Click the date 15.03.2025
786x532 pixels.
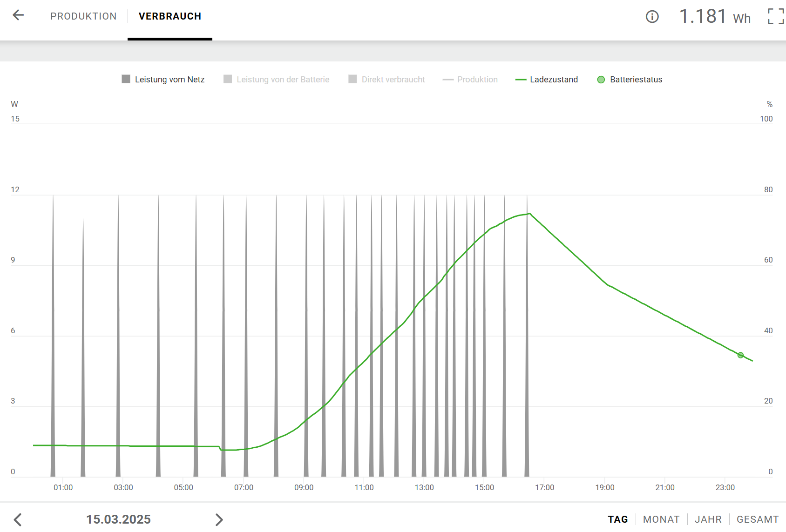pyautogui.click(x=118, y=519)
